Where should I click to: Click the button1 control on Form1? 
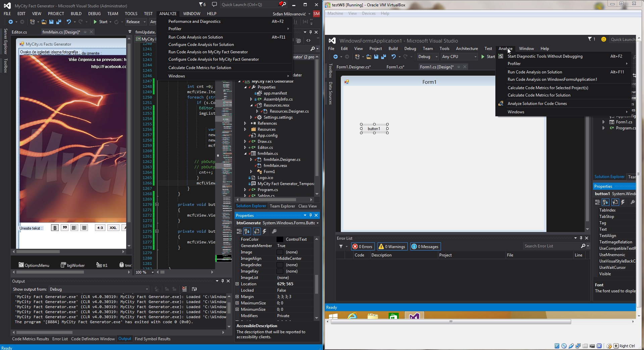coord(374,129)
